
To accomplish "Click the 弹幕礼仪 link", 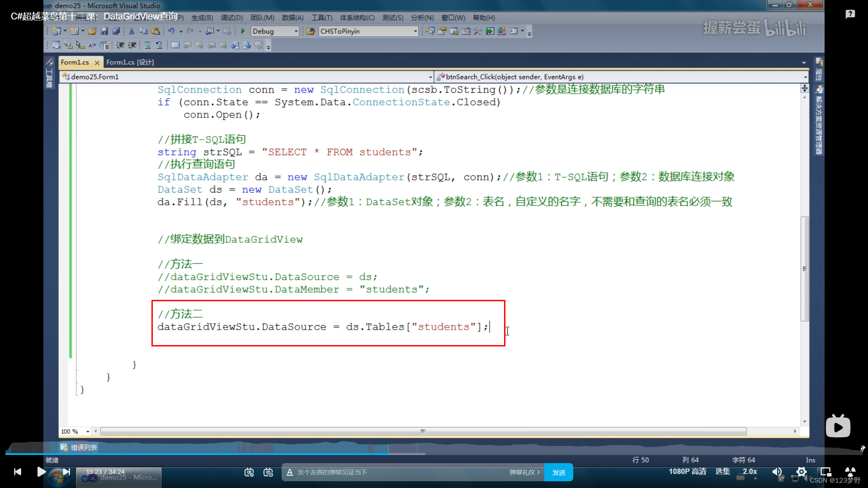I will click(524, 472).
